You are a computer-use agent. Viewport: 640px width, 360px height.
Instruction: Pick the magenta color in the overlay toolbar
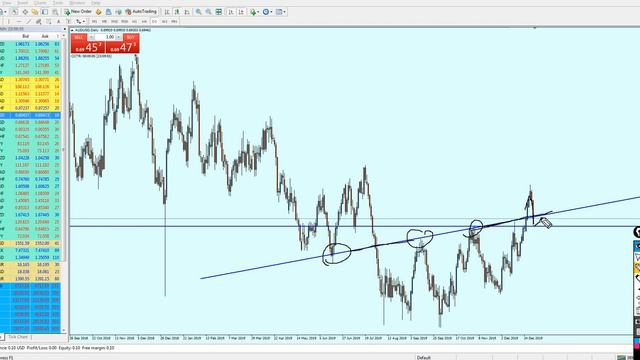(x=637, y=346)
